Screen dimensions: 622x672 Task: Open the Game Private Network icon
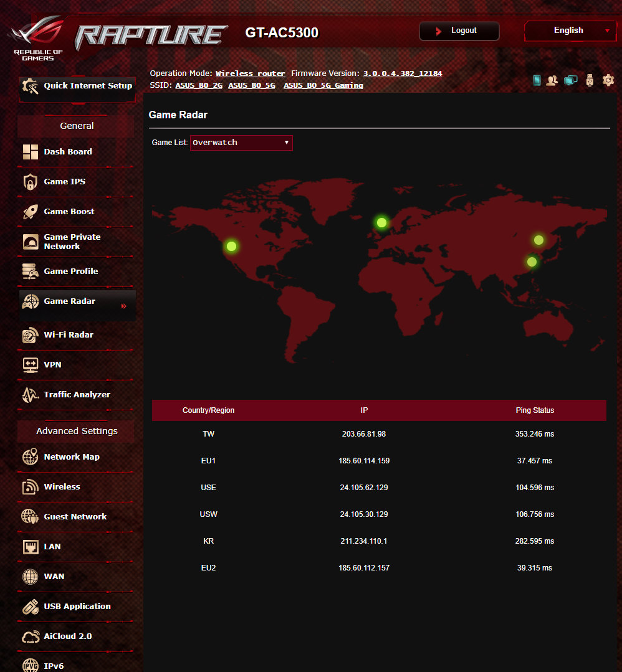[x=31, y=242]
